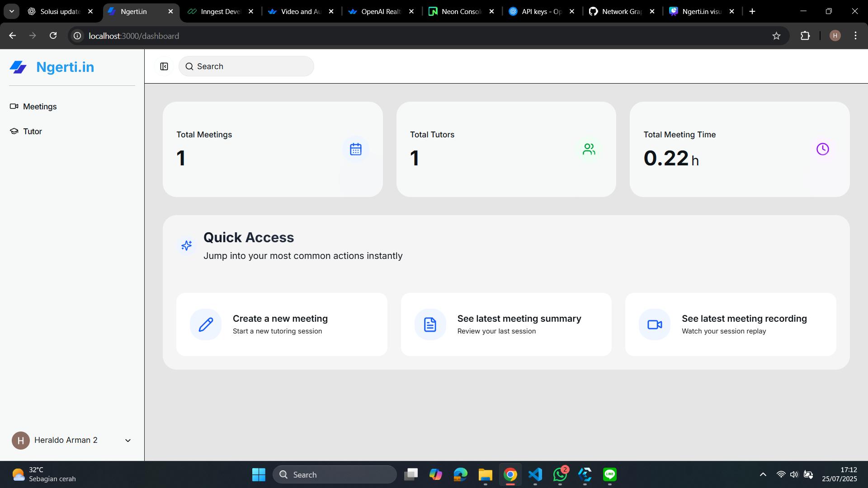Click the calendar icon in Total Meetings
The width and height of the screenshot is (868, 488).
coord(356,149)
